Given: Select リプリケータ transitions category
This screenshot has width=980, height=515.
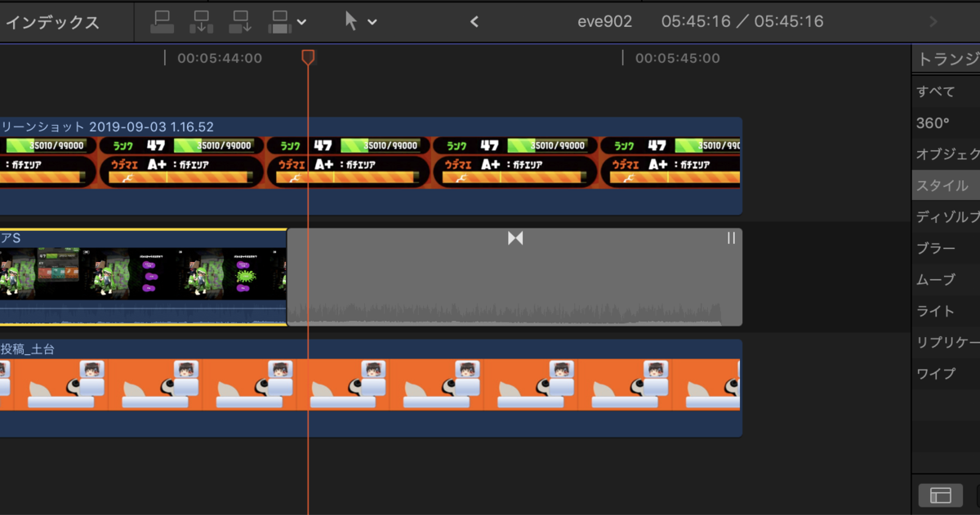Looking at the screenshot, I should (948, 342).
